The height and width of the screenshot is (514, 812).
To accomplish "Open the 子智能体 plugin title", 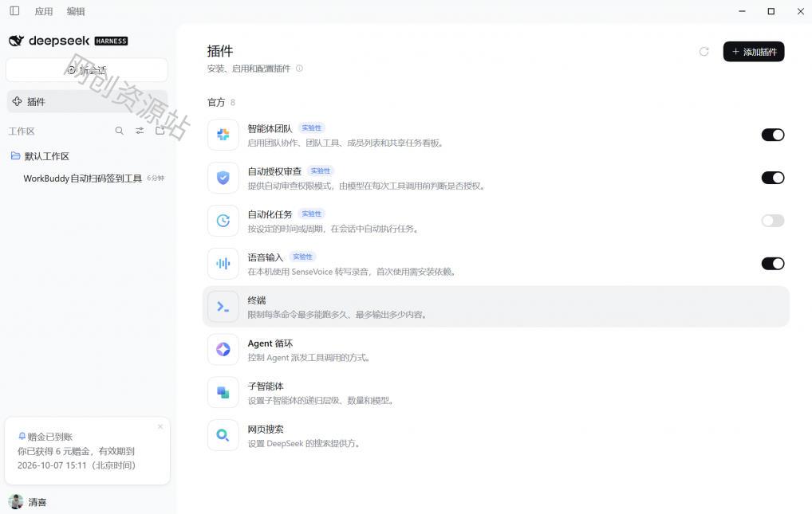I will [x=266, y=386].
